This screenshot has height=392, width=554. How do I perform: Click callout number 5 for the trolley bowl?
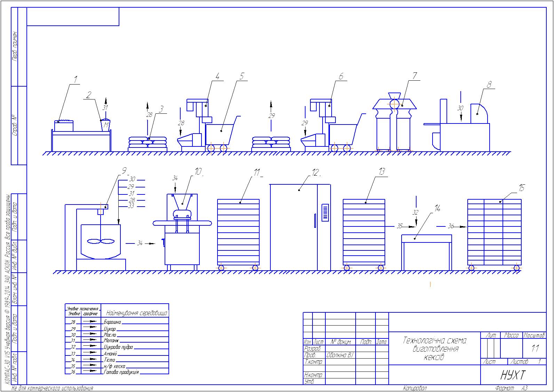pos(242,77)
